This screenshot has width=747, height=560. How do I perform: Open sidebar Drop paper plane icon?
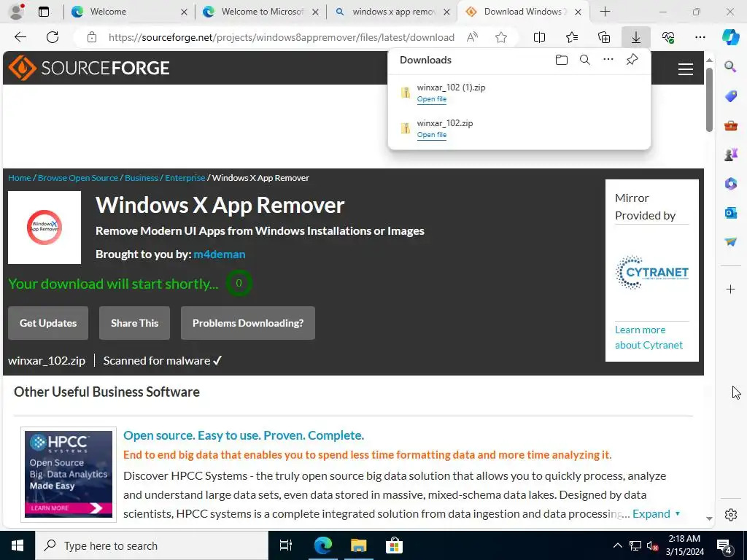730,241
